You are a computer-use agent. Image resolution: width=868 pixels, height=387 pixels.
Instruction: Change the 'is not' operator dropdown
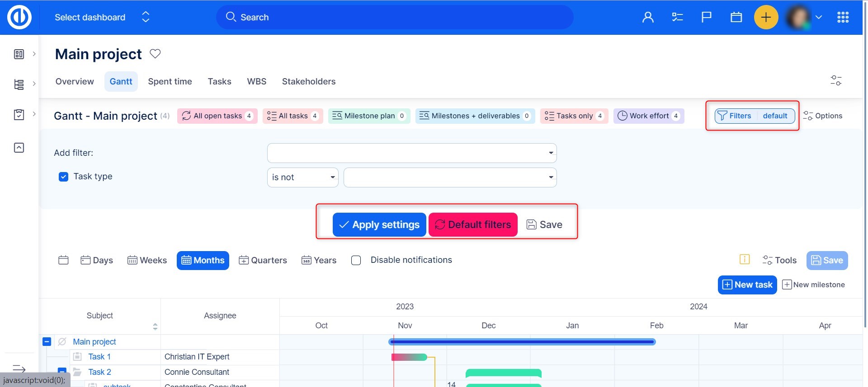tap(302, 177)
